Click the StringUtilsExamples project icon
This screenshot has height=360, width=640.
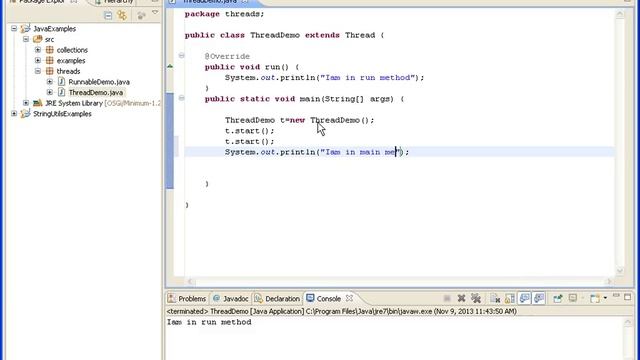(x=25, y=113)
